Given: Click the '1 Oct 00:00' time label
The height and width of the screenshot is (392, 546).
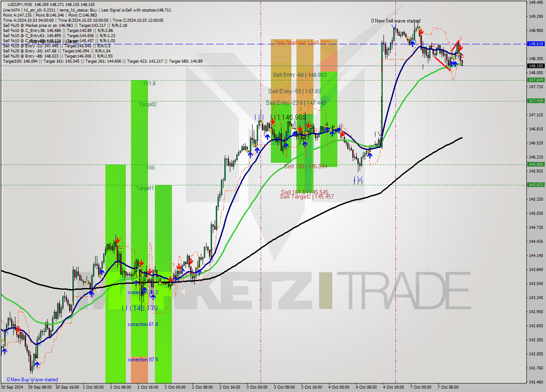Looking at the screenshot, I should (x=93, y=387).
